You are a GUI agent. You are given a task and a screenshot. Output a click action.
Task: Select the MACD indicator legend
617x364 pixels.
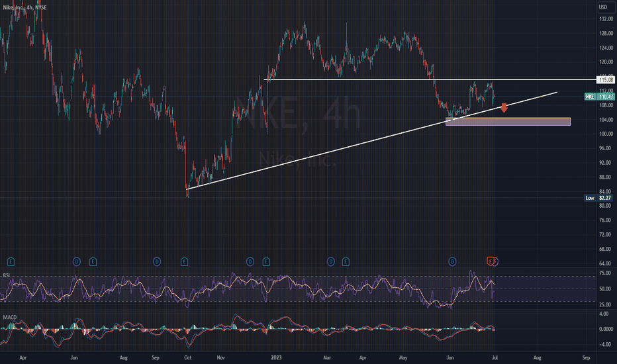point(10,317)
